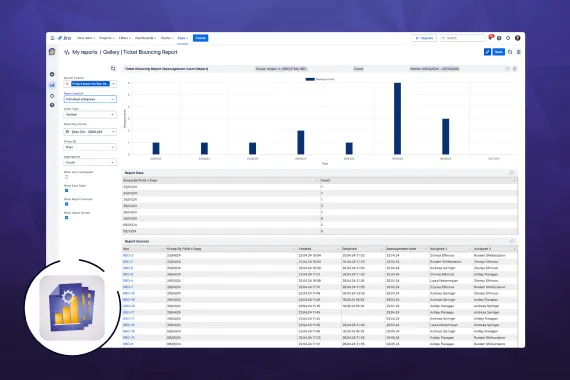
Task: Open the Apps menu
Action: pos(182,38)
